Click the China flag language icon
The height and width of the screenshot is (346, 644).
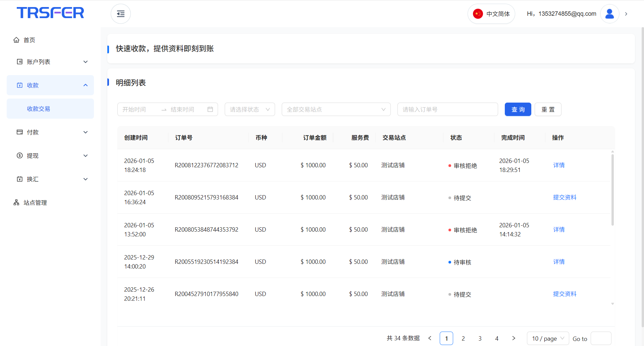pyautogui.click(x=478, y=14)
